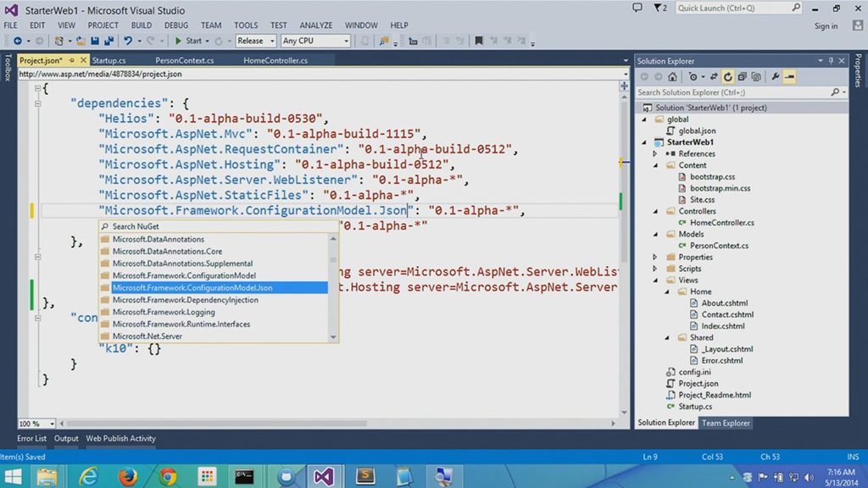Viewport: 868px width, 488px height.
Task: Collapse the dependencies block in editor
Action: (x=37, y=103)
